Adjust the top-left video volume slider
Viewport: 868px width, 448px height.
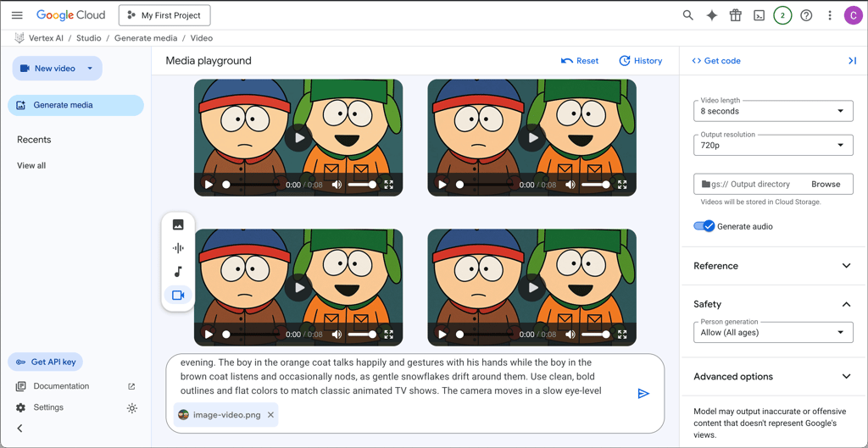363,185
